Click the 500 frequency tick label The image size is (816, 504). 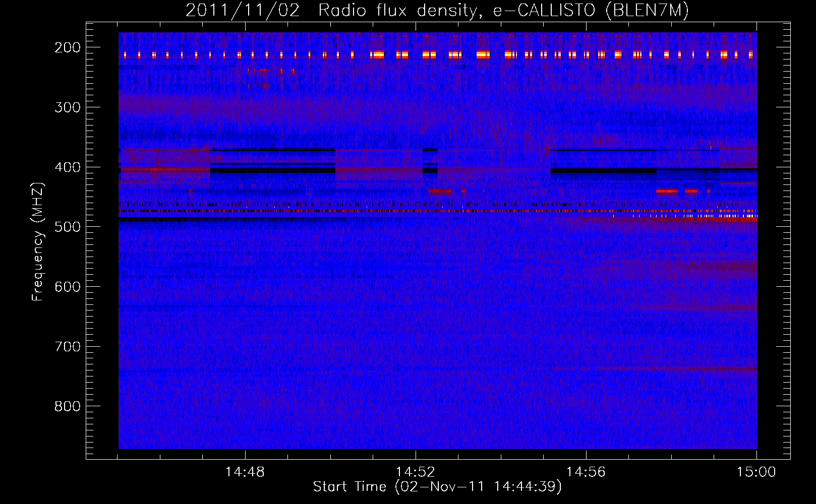pyautogui.click(x=68, y=227)
